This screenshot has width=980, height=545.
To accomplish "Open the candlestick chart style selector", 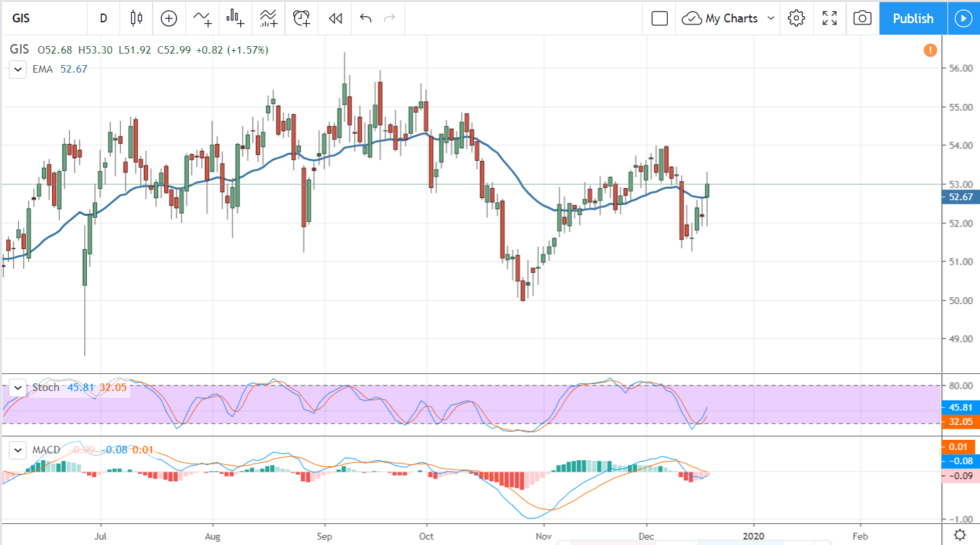I will click(136, 18).
